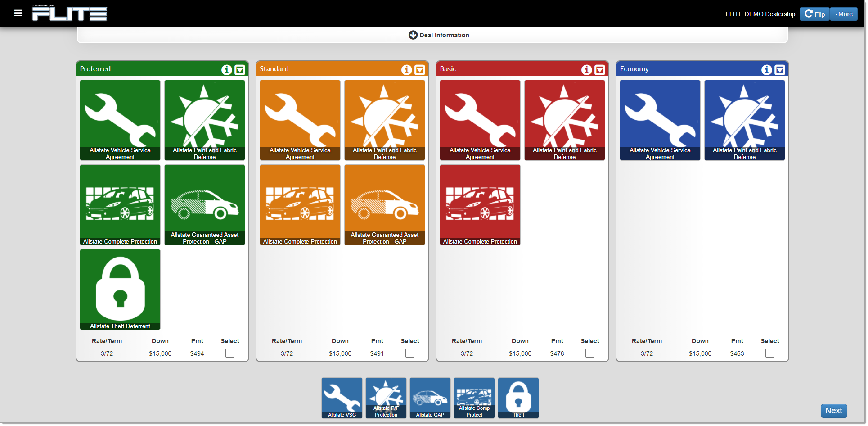Open the hamburger menu icon
868x426 pixels.
click(x=18, y=13)
